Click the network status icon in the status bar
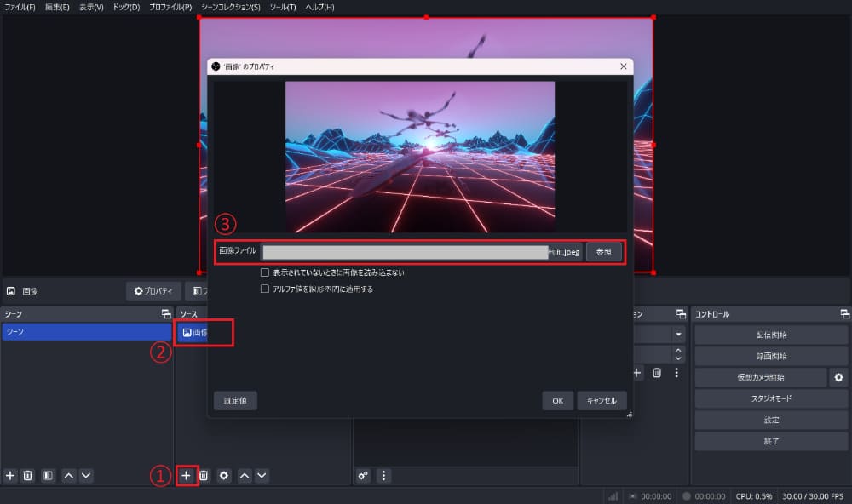 tap(613, 496)
